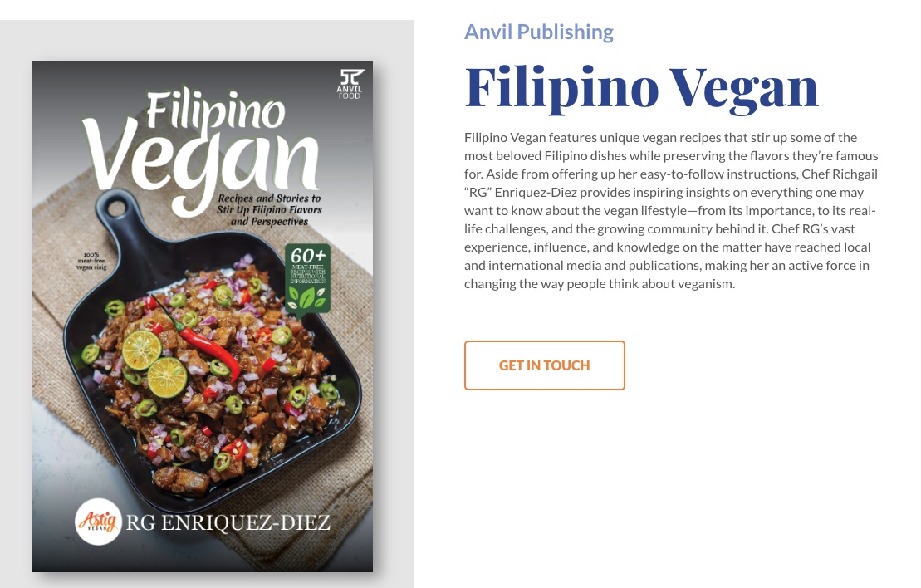Open the Anvil Publishing link
921x588 pixels.
[x=539, y=32]
